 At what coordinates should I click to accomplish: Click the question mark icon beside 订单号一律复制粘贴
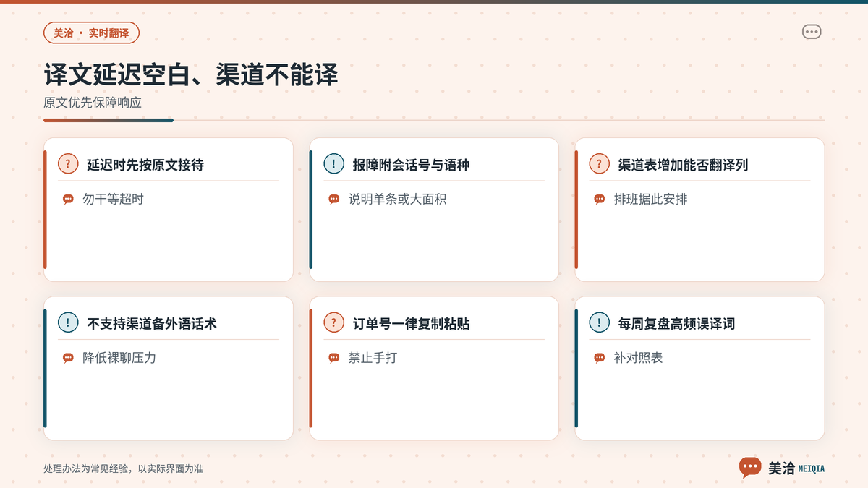[333, 323]
